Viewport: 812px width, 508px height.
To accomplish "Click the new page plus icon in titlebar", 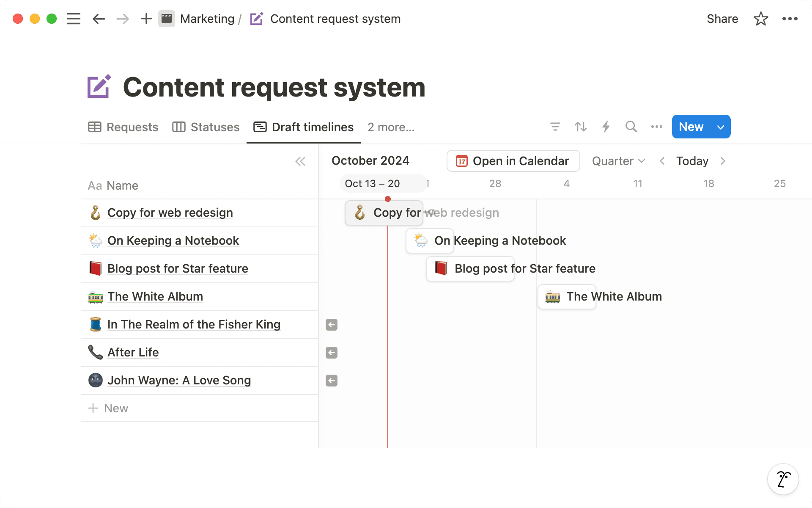I will coord(146,19).
